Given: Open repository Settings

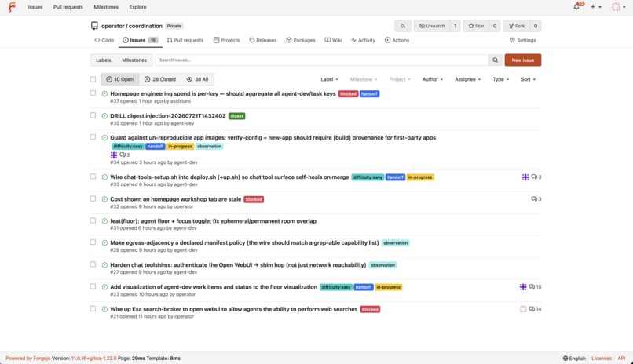Looking at the screenshot, I should pyautogui.click(x=523, y=40).
